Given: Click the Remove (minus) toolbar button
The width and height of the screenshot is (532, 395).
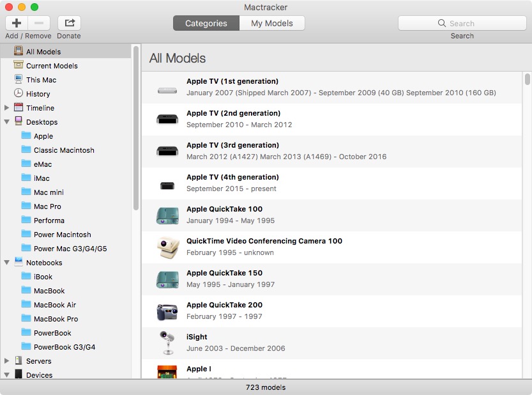Looking at the screenshot, I should tap(39, 23).
